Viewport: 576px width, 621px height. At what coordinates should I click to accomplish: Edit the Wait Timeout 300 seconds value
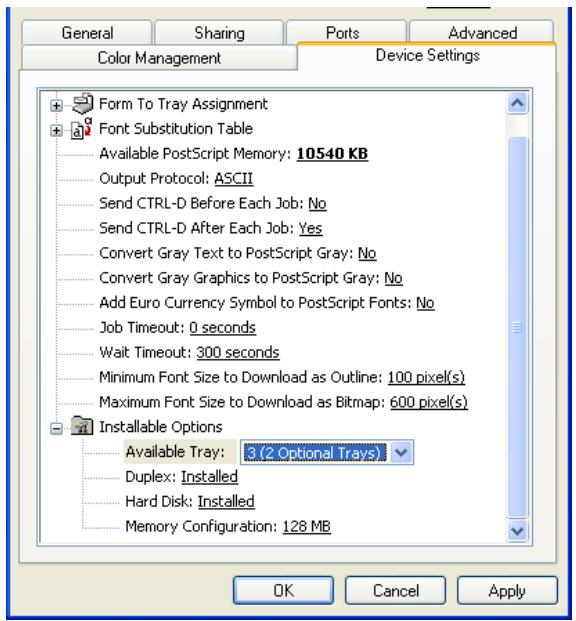[x=238, y=352]
